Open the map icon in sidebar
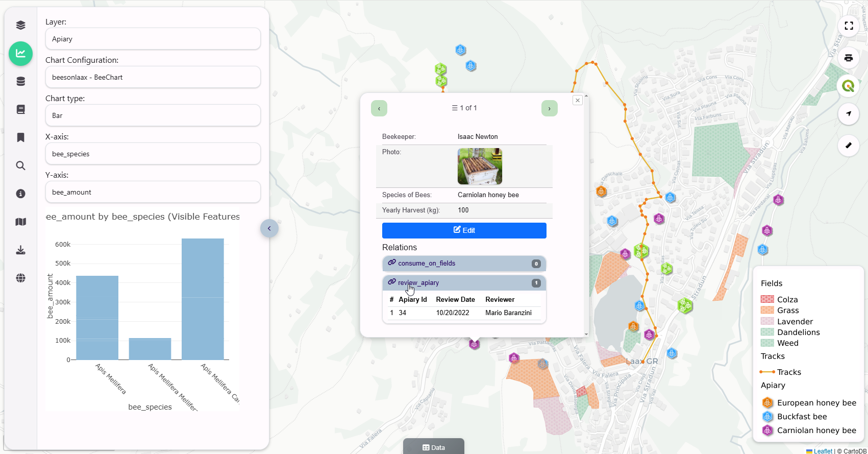This screenshot has width=868, height=454. (20, 222)
